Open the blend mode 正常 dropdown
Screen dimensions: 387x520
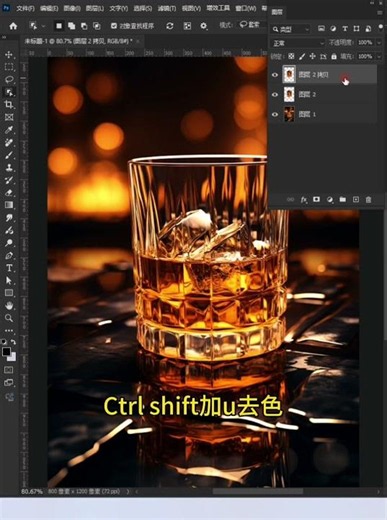297,43
